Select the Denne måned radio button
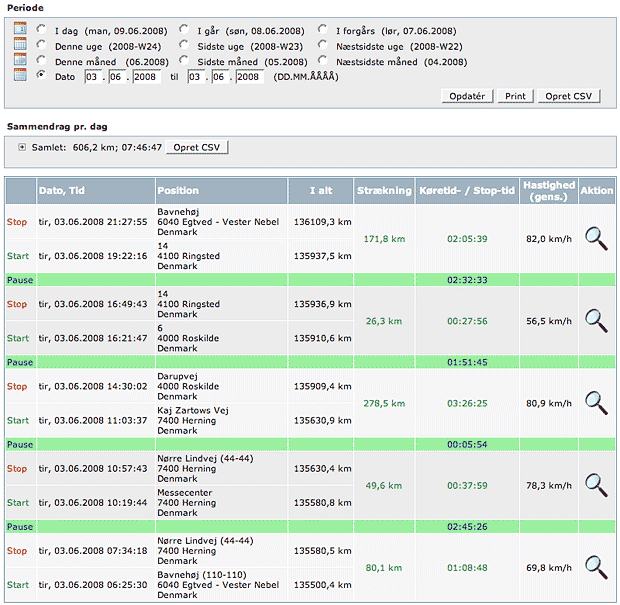This screenshot has width=620, height=605. [x=41, y=60]
